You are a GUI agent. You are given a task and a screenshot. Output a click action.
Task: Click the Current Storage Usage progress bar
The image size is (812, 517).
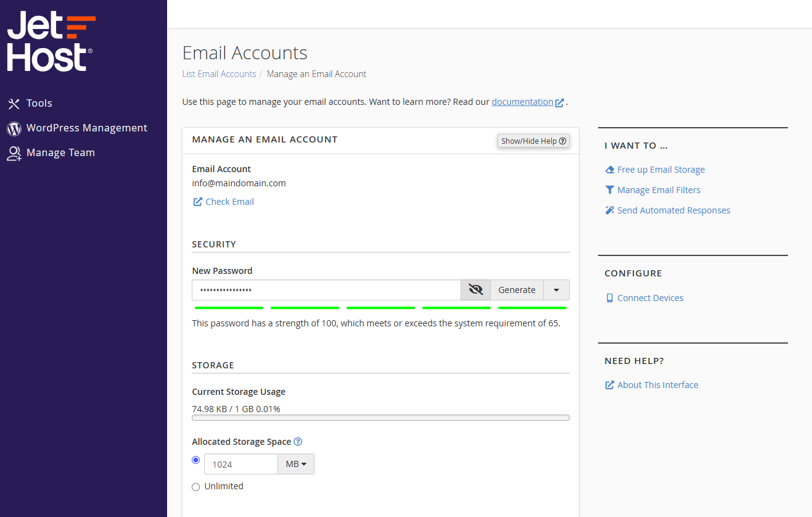tap(380, 418)
